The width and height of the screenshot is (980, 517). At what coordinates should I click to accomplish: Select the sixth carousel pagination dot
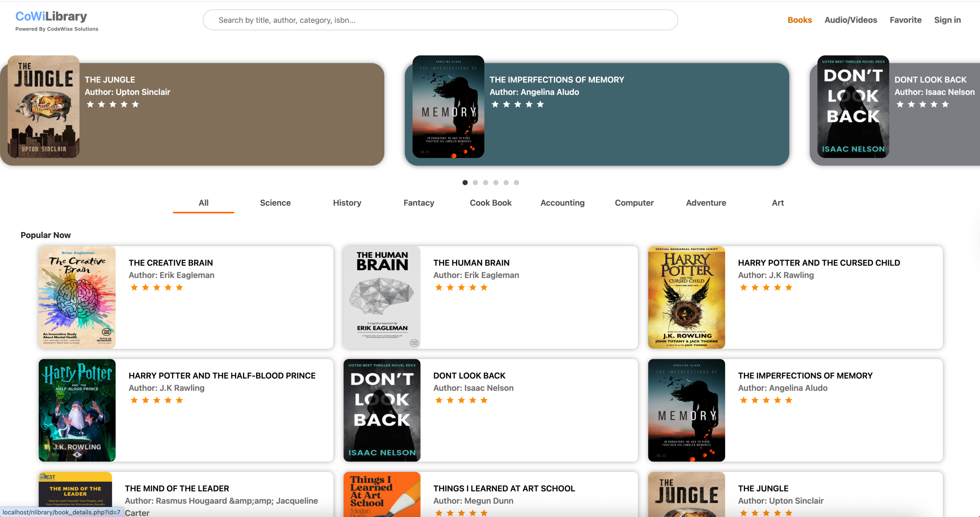point(516,183)
